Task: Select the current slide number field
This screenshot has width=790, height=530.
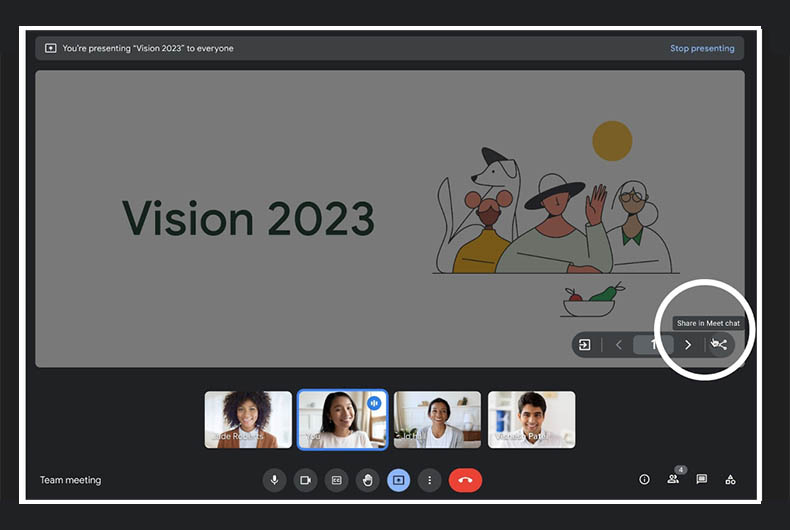Action: tap(653, 345)
